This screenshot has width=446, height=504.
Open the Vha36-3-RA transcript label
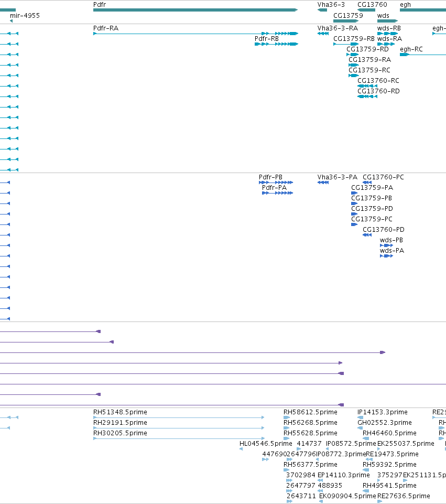click(338, 28)
